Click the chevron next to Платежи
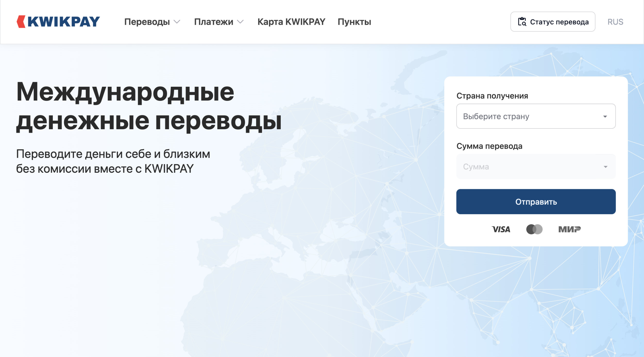Screen dimensions: 644x357 (x=240, y=22)
